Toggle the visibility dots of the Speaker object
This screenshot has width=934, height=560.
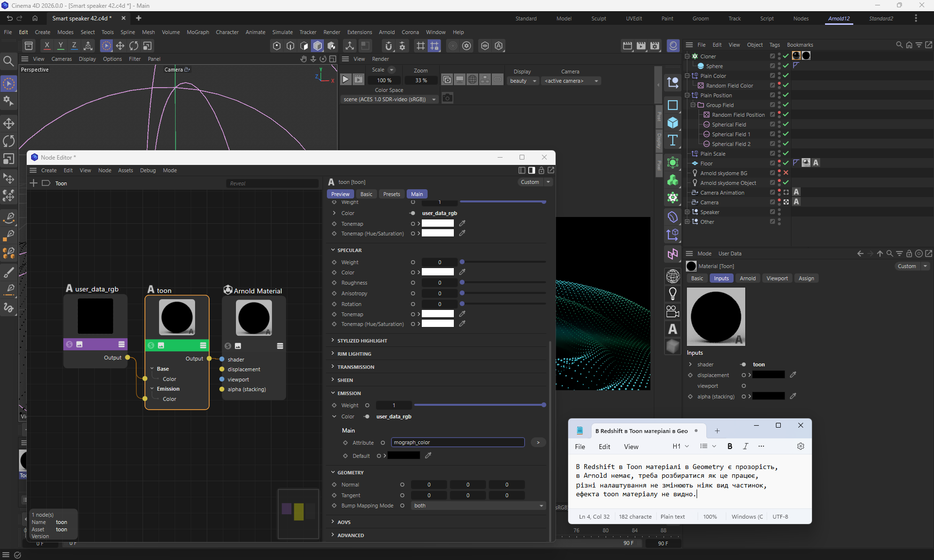coord(779,212)
